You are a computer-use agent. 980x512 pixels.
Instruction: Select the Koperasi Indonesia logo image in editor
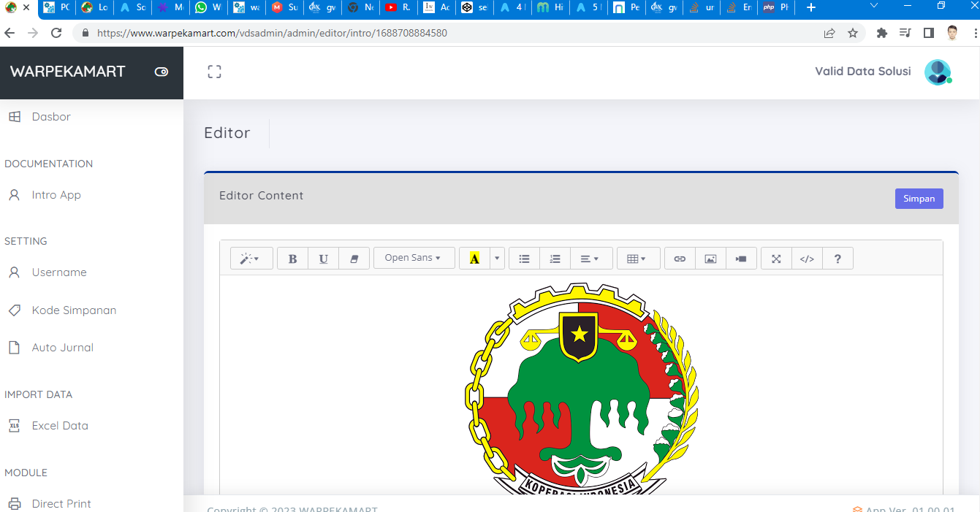[581, 388]
